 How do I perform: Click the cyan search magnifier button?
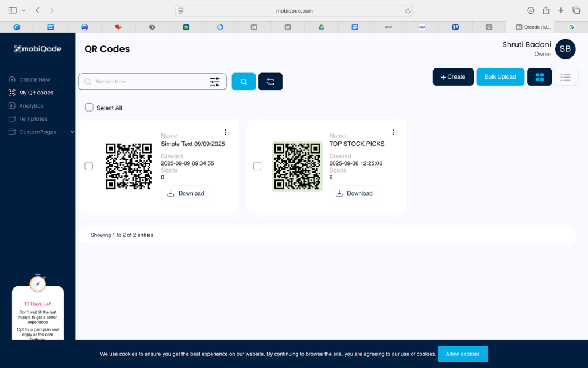(243, 82)
